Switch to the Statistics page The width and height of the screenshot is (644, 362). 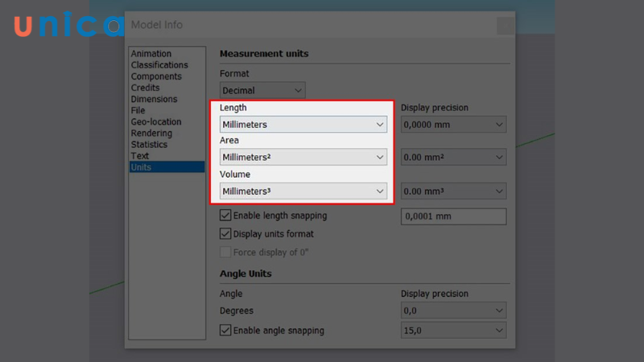click(150, 145)
